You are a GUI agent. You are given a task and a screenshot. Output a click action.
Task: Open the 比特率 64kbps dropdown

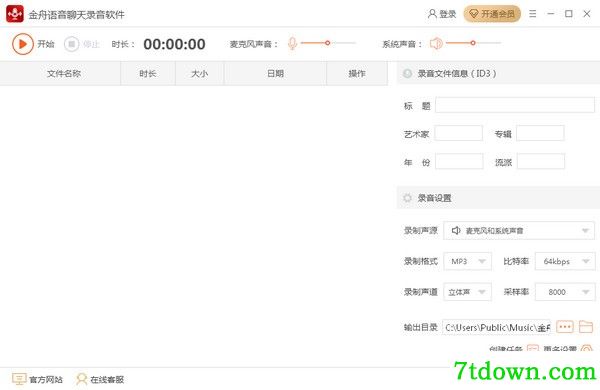[x=565, y=261]
